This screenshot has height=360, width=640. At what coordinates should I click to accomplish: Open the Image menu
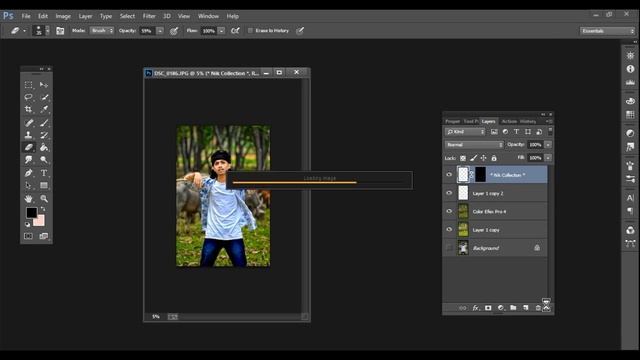63,16
